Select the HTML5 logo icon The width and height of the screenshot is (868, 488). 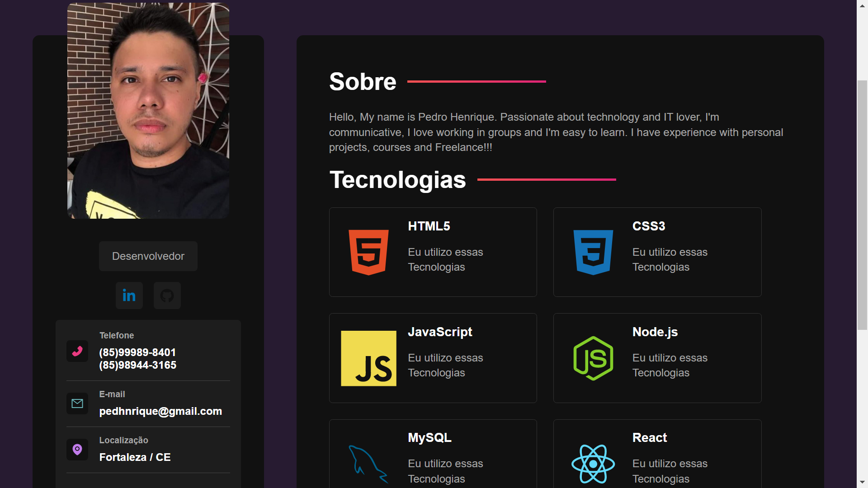[368, 252]
